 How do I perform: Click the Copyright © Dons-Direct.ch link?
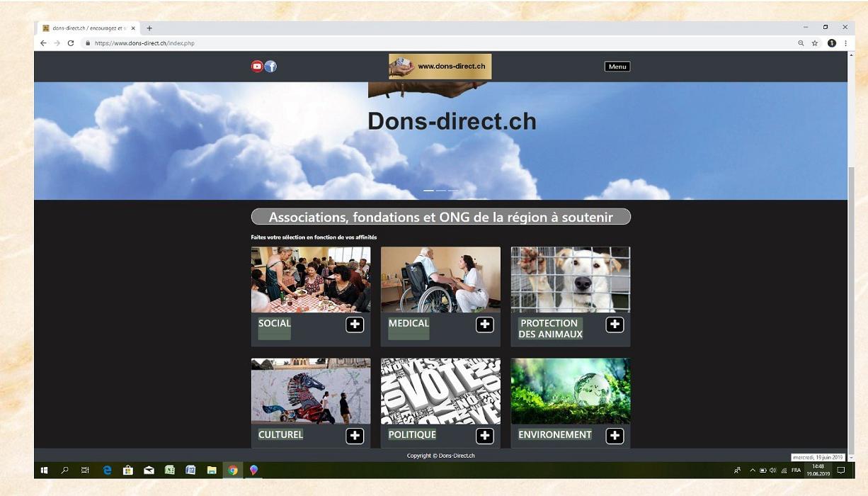pos(440,456)
